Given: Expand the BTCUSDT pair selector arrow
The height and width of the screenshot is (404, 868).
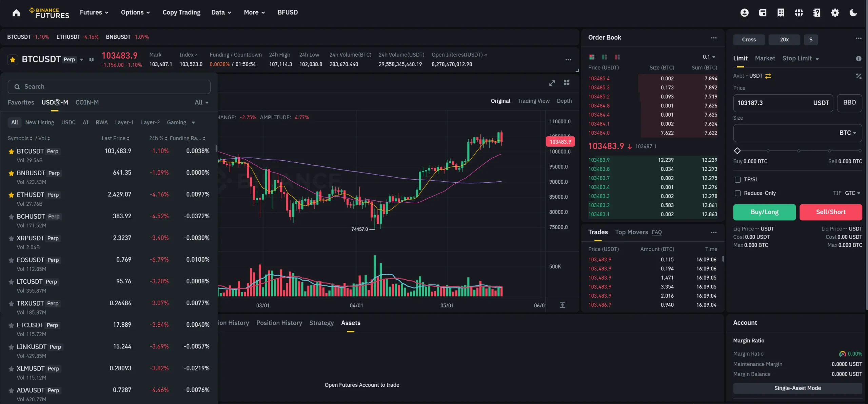Looking at the screenshot, I should coord(81,60).
